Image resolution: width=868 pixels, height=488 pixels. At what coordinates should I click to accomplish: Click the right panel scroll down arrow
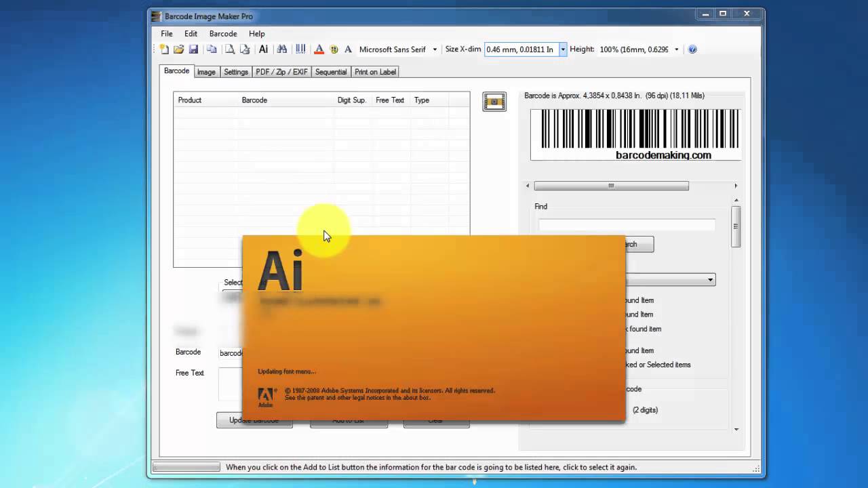point(736,429)
